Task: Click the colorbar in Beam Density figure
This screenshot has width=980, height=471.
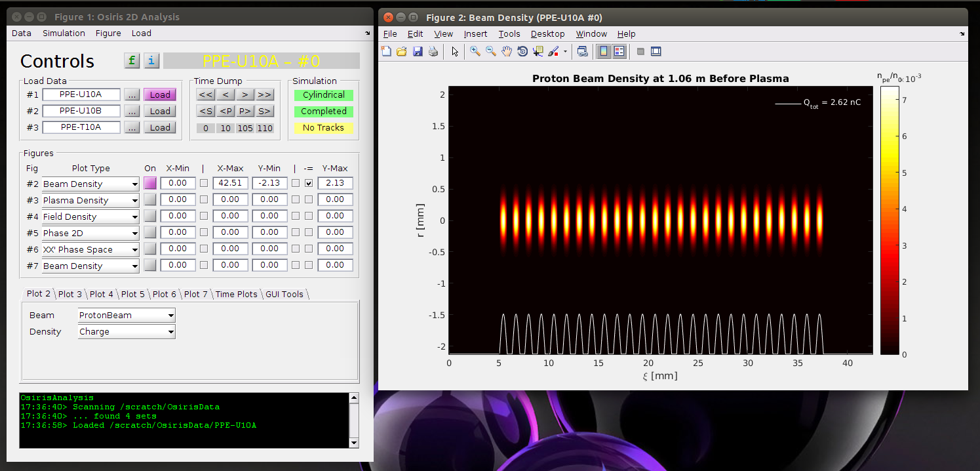Action: [x=889, y=220]
